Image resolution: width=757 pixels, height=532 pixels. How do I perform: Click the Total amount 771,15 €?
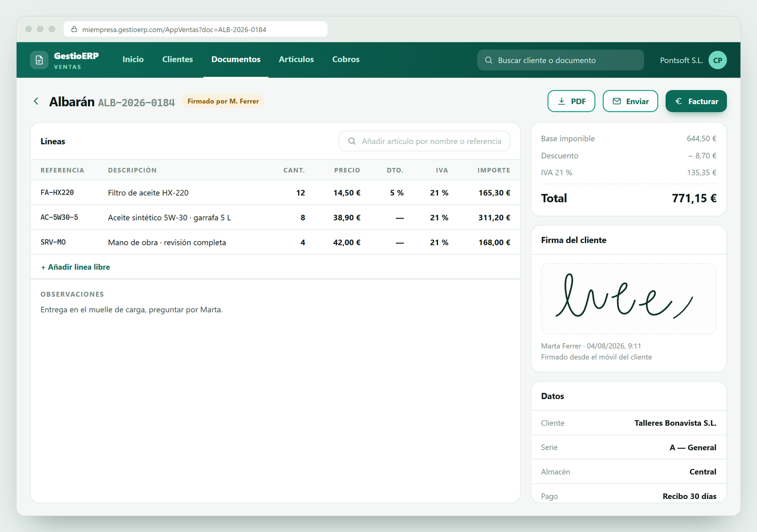coord(694,198)
